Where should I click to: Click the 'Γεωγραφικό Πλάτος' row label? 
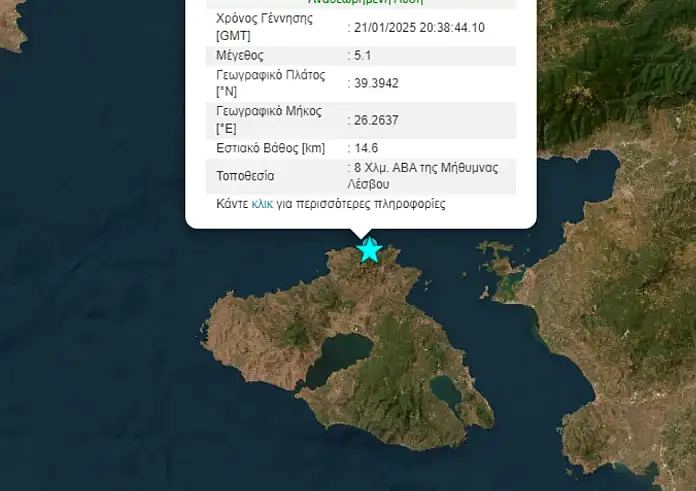coord(271,75)
